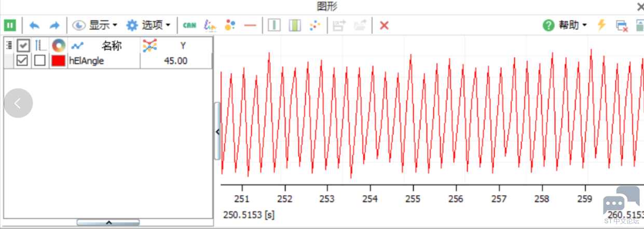This screenshot has width=644, height=229.
Task: Click the LIN signal icon
Action: click(210, 25)
